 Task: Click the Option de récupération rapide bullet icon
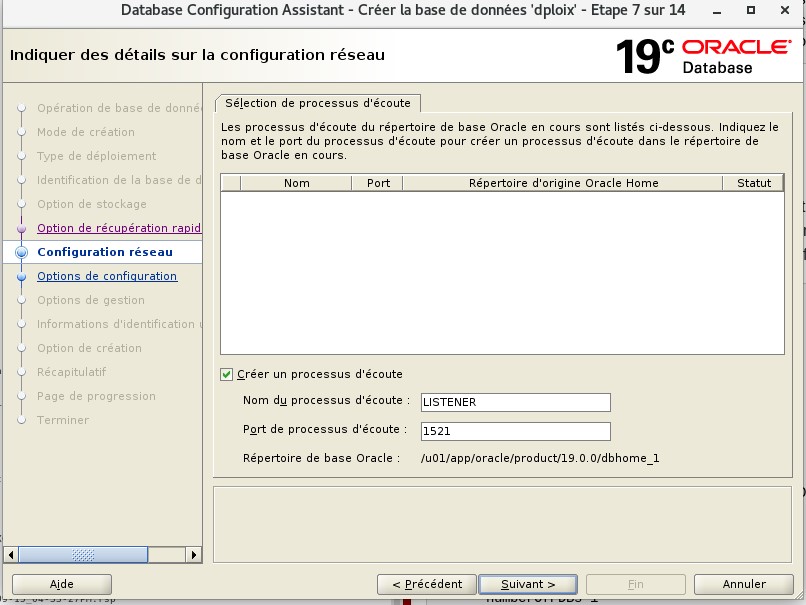[x=22, y=228]
